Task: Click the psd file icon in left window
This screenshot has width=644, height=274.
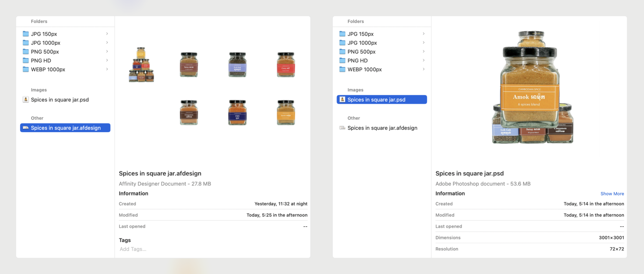Action: [x=26, y=99]
